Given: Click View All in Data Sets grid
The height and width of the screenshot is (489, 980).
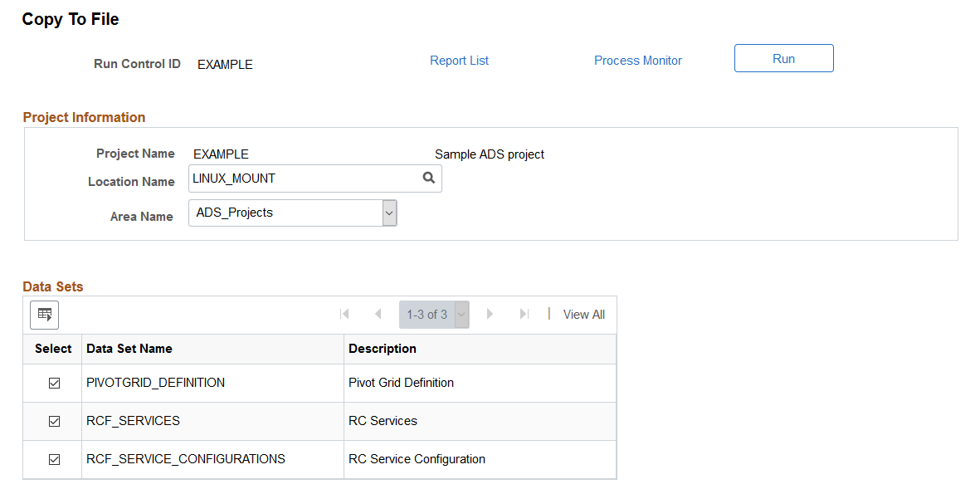Looking at the screenshot, I should 583,315.
